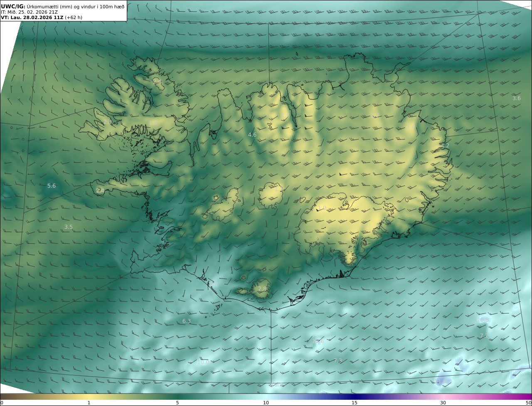Click the colorbar tick label 10
Viewport: 532px width, 406px height.
(x=266, y=403)
